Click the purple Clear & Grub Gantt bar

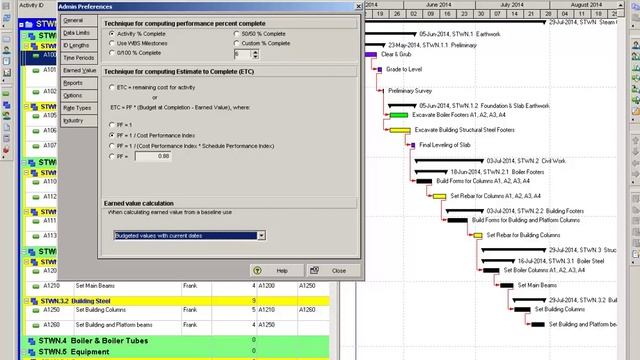tap(371, 54)
